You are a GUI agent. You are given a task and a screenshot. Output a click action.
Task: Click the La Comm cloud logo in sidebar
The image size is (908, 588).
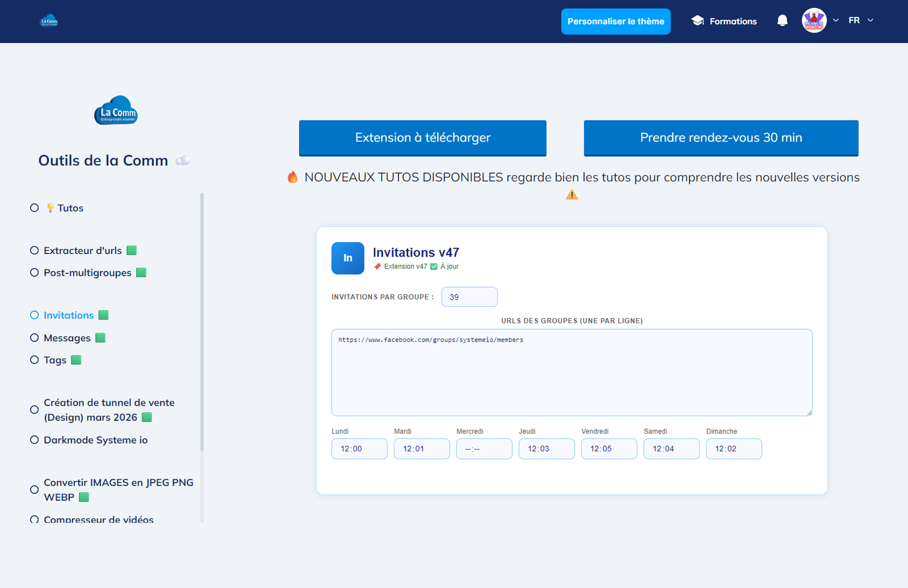tap(116, 110)
